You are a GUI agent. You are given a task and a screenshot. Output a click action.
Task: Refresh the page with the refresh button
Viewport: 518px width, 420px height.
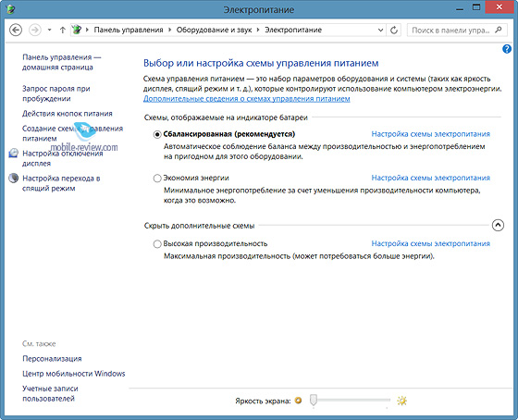(394, 31)
